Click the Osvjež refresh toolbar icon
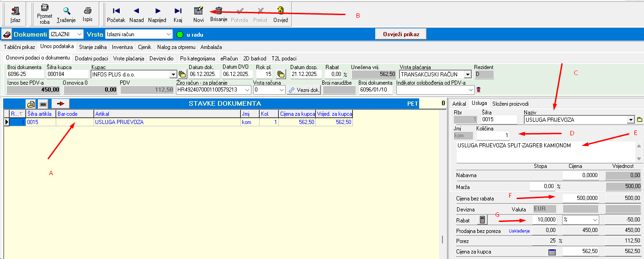This screenshot has width=644, height=259. pyautogui.click(x=281, y=11)
